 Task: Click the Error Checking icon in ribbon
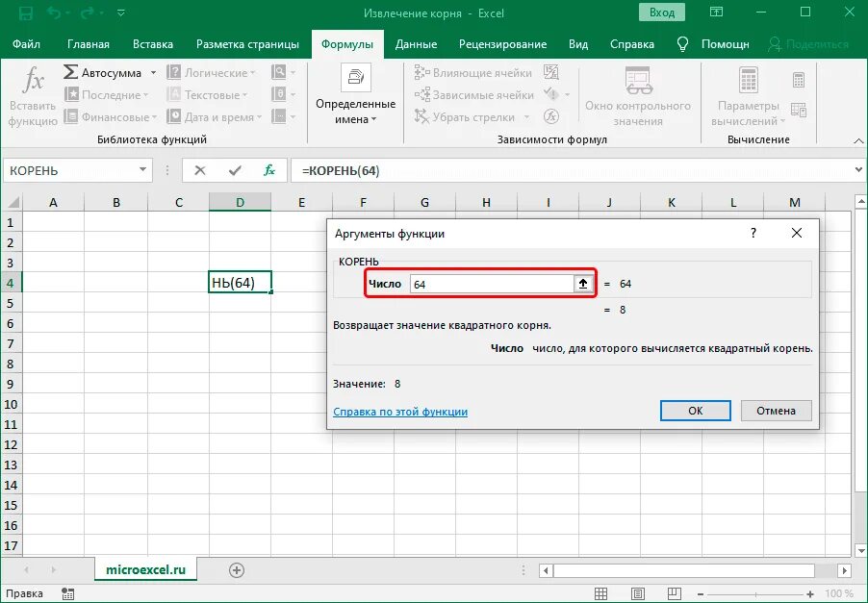(x=551, y=94)
